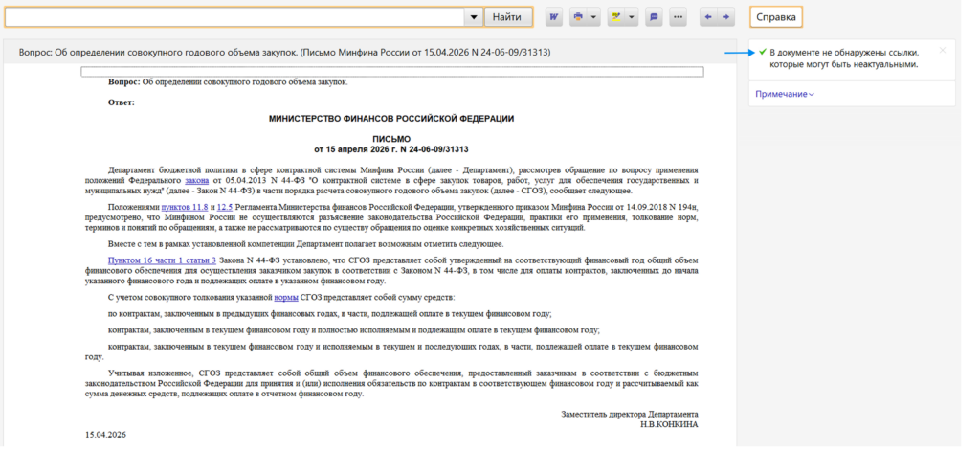Click the green checkmark status icon

click(762, 52)
